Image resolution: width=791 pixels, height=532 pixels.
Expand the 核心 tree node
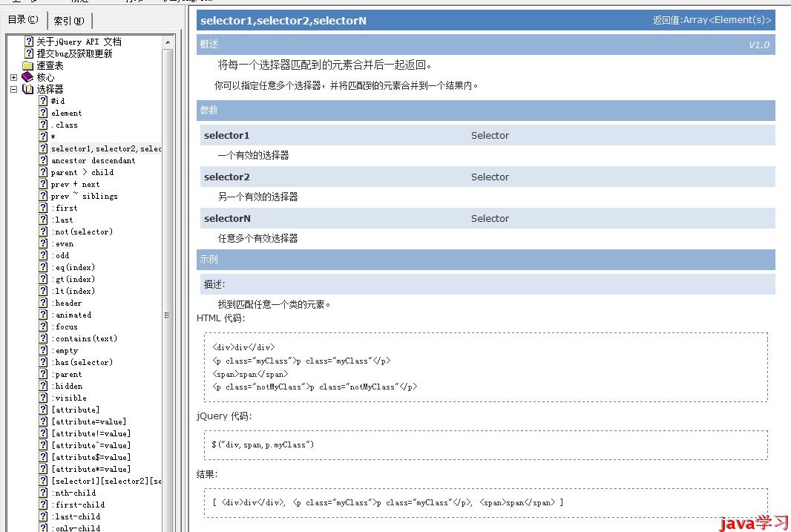click(13, 78)
